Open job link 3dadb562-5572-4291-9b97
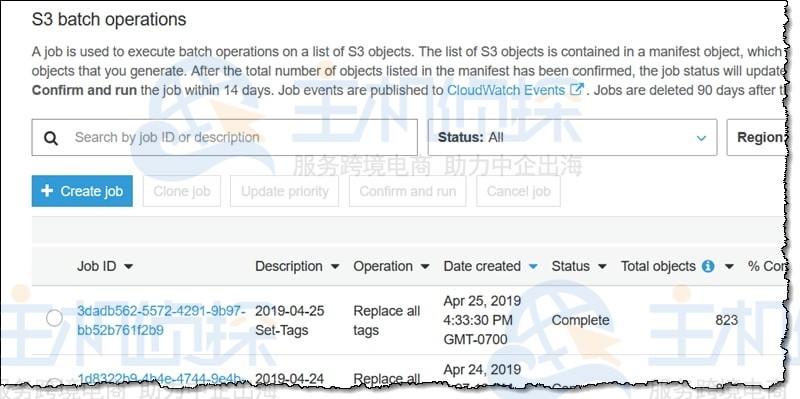 [x=161, y=320]
